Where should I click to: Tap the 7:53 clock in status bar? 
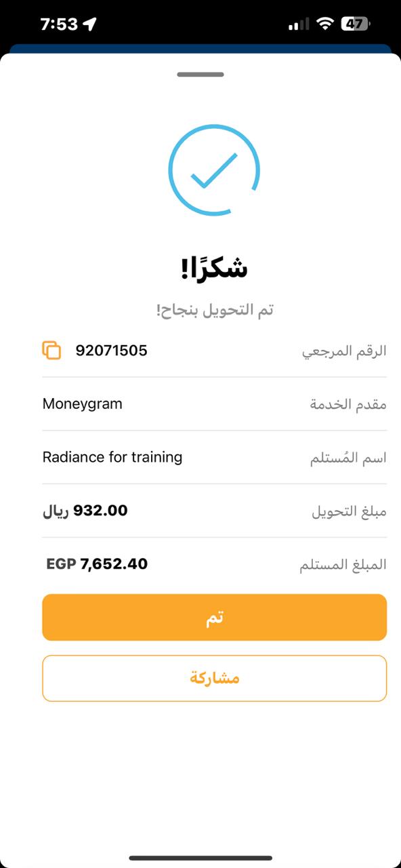click(x=59, y=24)
